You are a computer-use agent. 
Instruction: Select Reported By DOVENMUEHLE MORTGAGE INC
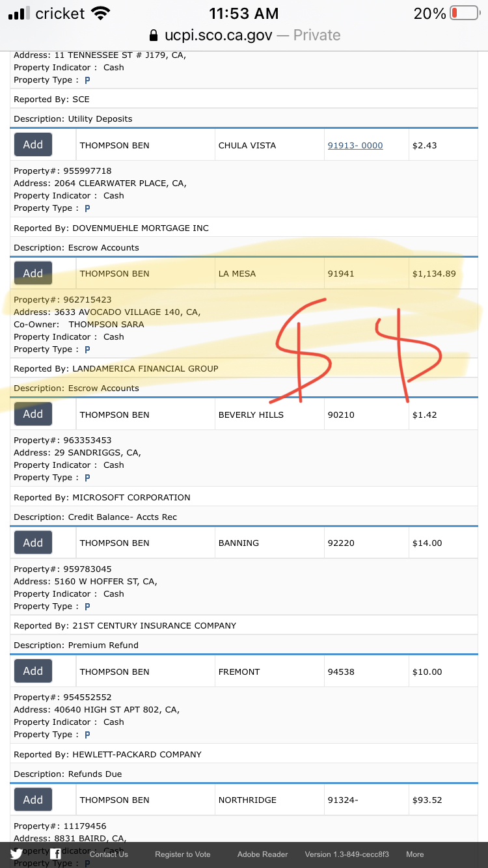tap(111, 228)
